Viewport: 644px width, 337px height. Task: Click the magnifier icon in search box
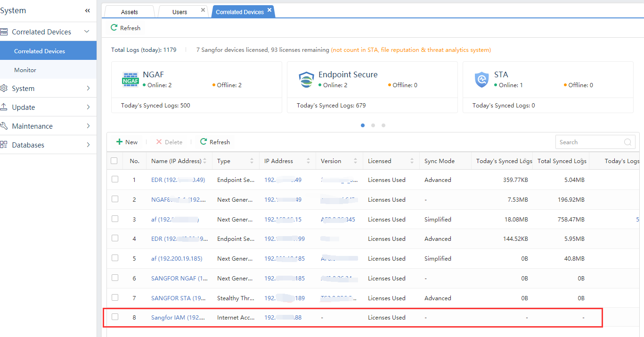click(x=628, y=142)
